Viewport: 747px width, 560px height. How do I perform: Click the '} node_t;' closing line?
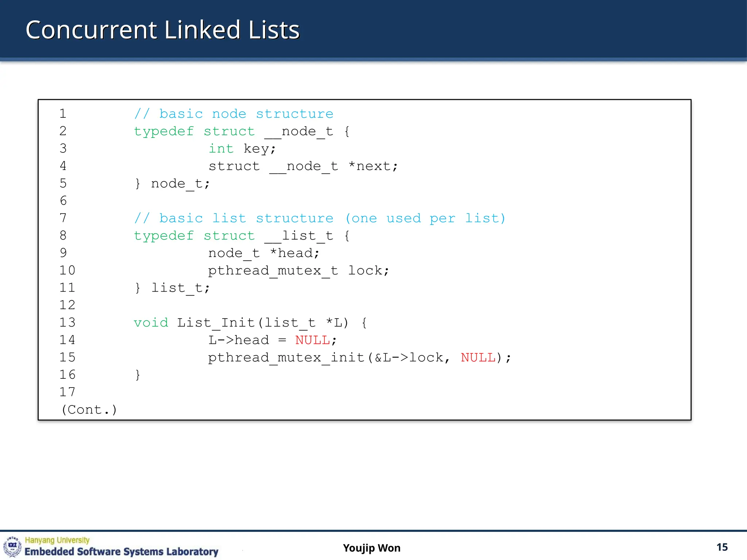tap(172, 183)
